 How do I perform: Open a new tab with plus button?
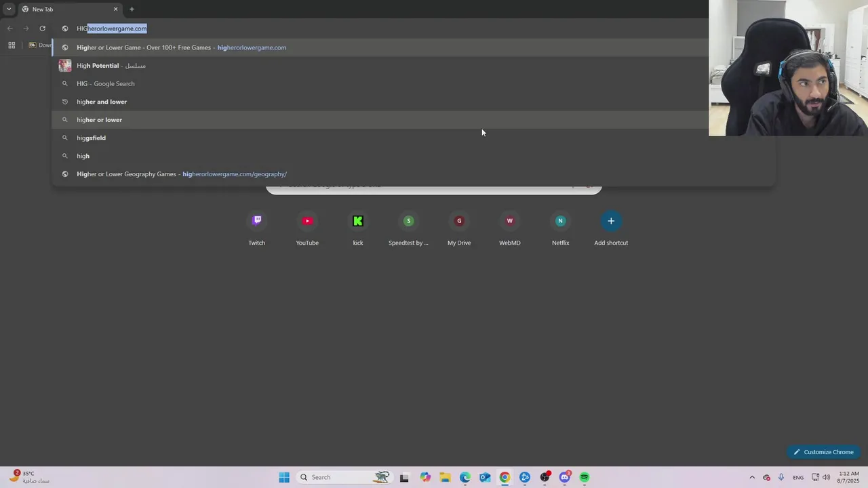(x=132, y=9)
